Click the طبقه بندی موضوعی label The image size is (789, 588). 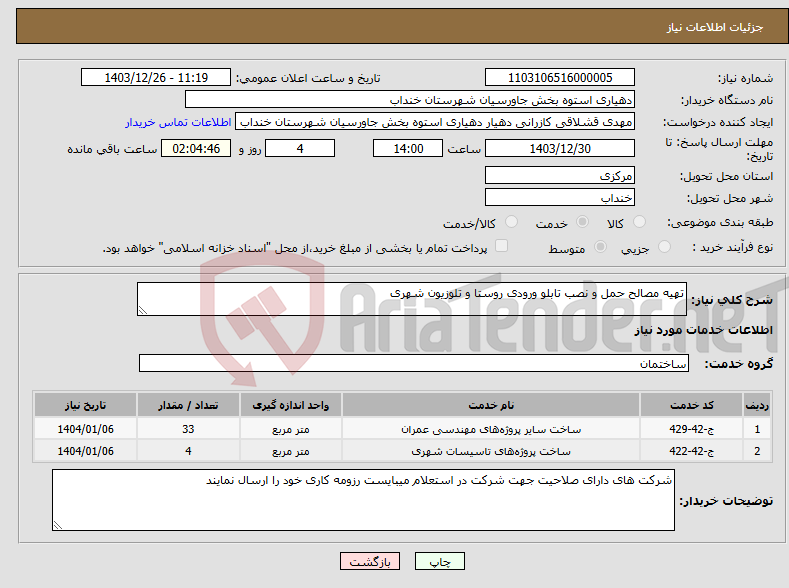[720, 222]
